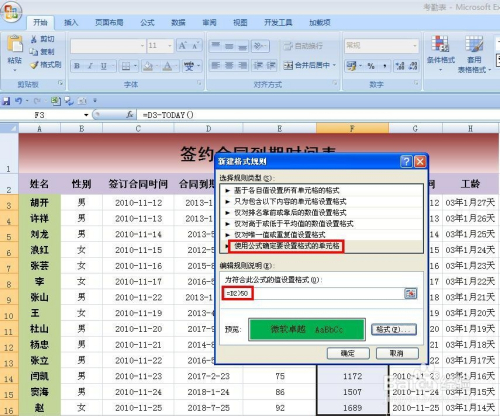This screenshot has height=416, width=500.
Task: Center text horizontally in alignment group
Action: point(229,65)
